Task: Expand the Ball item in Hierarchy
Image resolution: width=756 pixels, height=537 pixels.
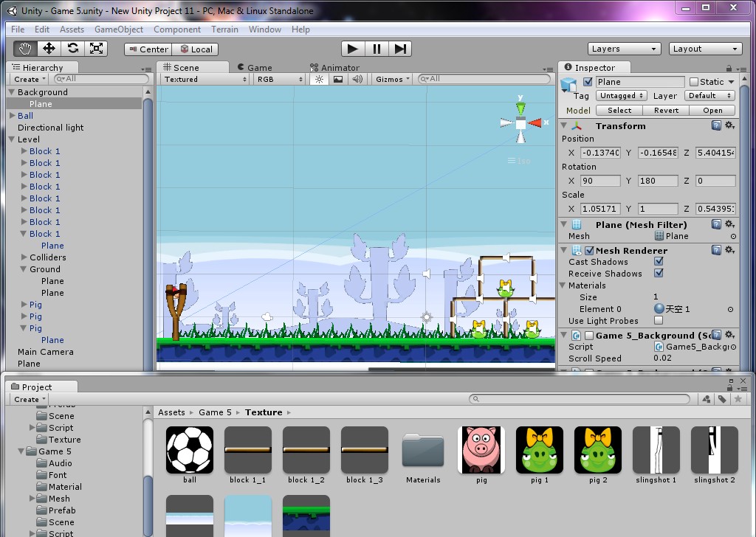Action: 13,116
